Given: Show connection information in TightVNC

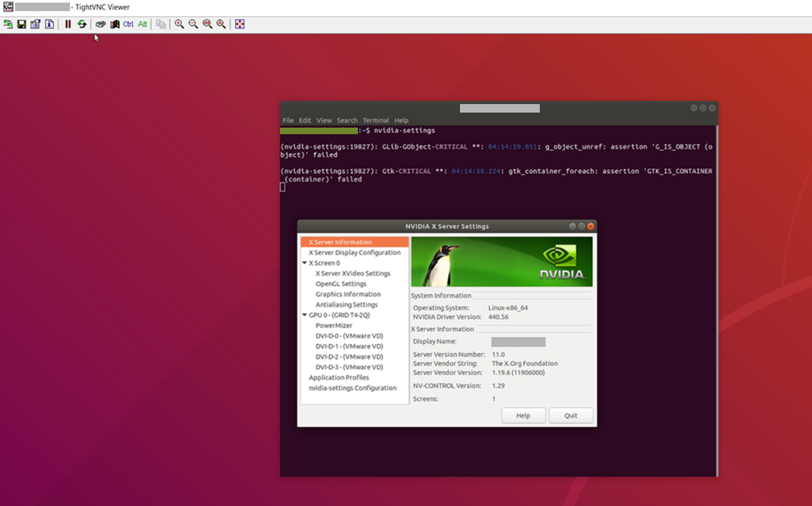Looking at the screenshot, I should point(49,24).
